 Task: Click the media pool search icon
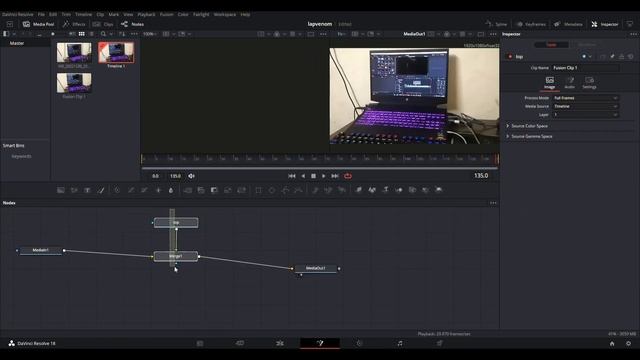(103, 34)
